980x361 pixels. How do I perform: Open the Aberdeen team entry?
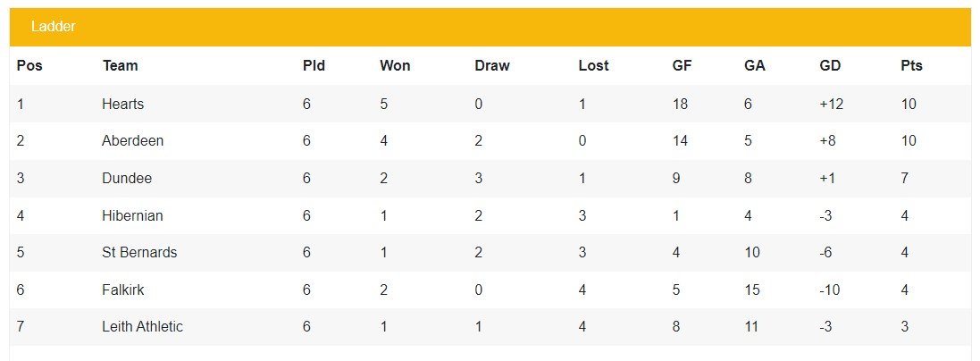(132, 141)
